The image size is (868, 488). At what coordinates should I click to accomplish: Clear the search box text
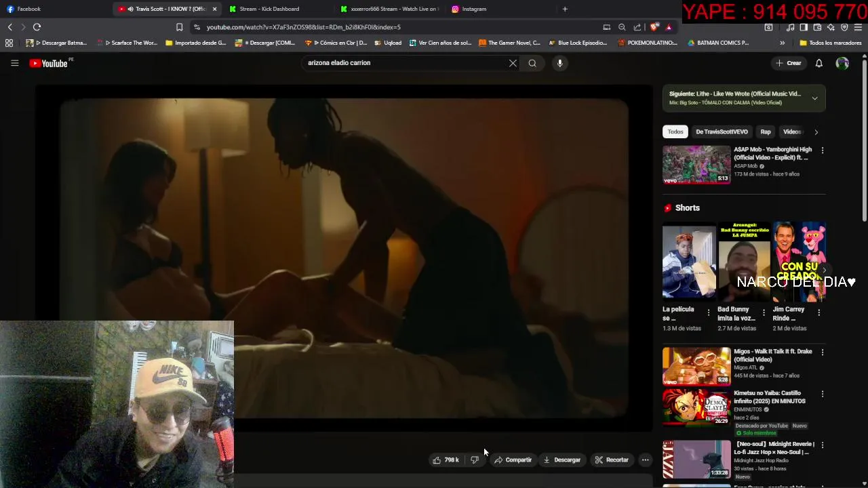click(513, 63)
